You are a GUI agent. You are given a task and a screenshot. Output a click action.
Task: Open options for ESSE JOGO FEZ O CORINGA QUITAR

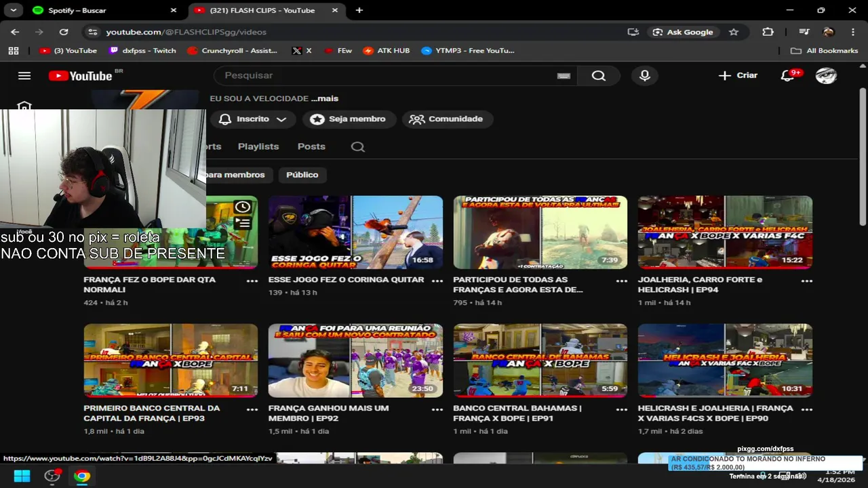click(437, 281)
